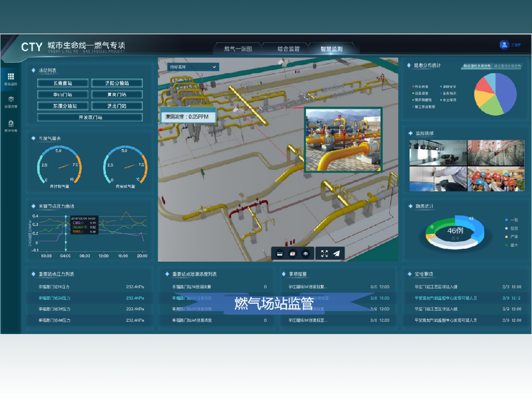Toggle the 水土保持 pie legend entry
The height and width of the screenshot is (399, 532).
click(x=448, y=100)
